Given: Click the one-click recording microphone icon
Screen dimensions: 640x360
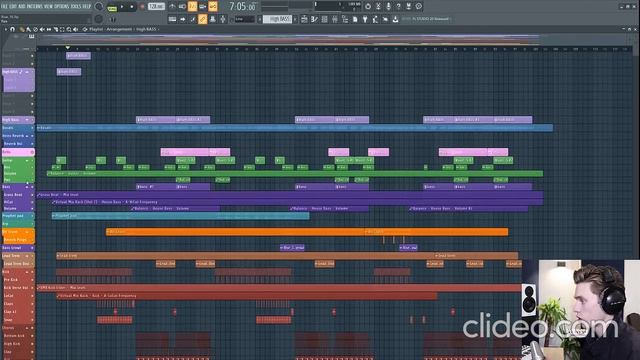Looking at the screenshot, I should 388,7.
